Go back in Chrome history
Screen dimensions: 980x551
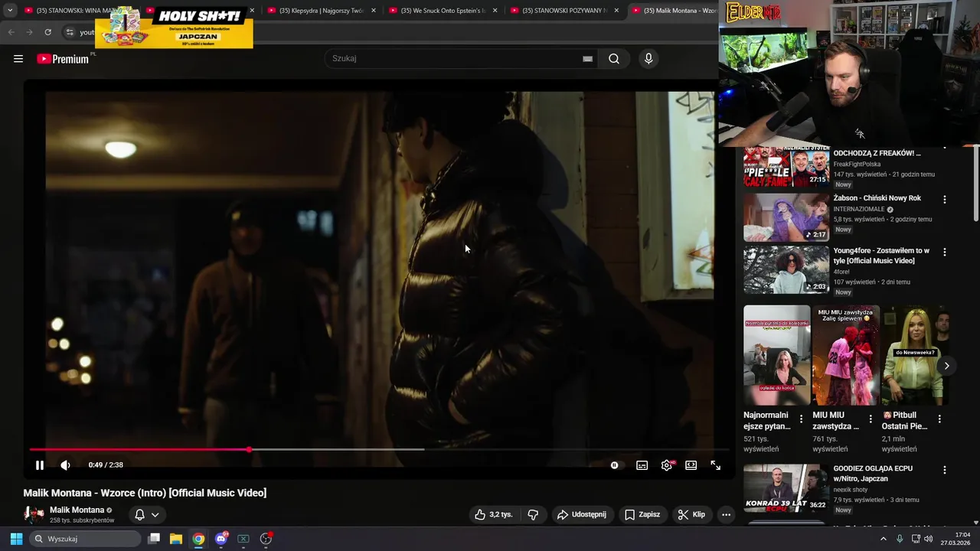11,32
